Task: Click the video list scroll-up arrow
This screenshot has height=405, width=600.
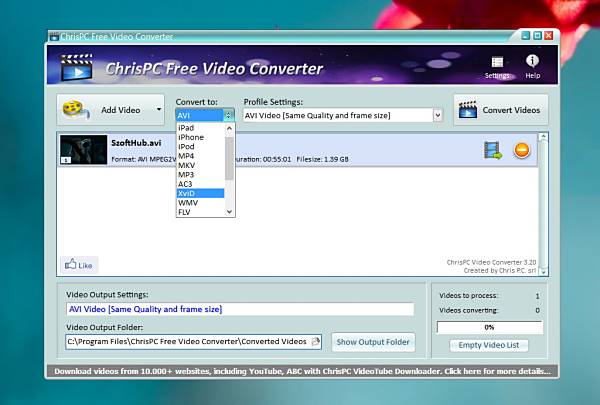Action: 543,137
